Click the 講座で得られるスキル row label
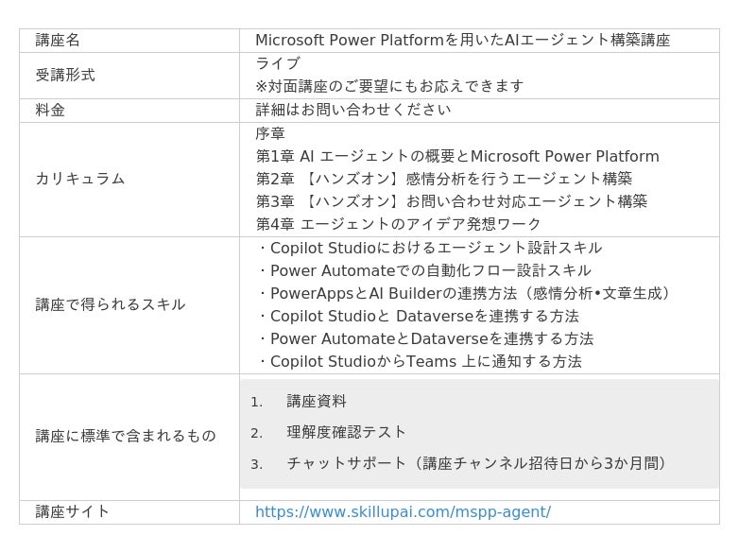 click(111, 304)
